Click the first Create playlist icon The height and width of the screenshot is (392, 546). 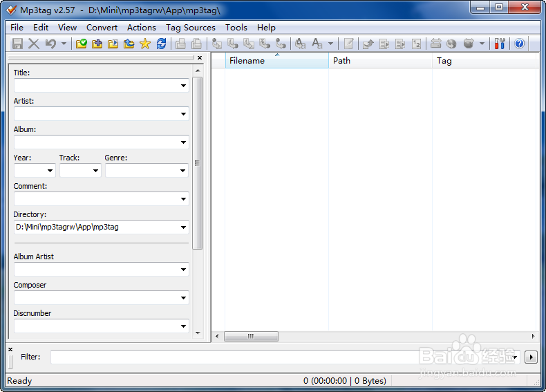coord(384,44)
